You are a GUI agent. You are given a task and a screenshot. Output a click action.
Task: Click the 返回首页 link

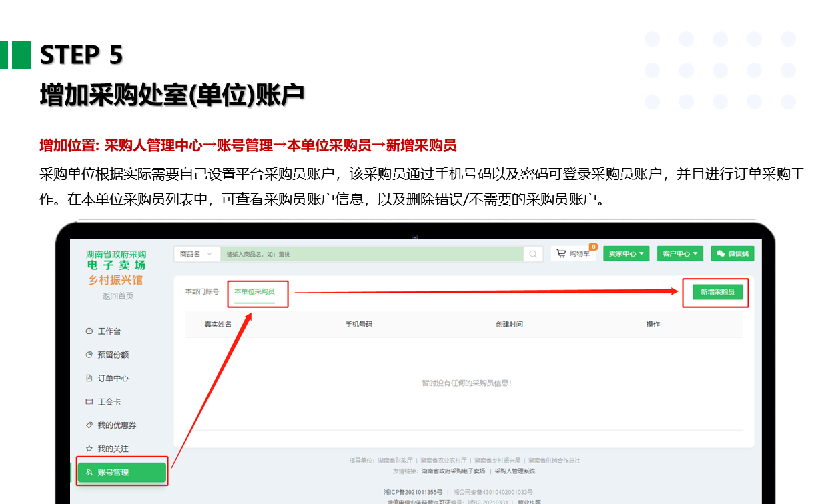click(x=117, y=296)
